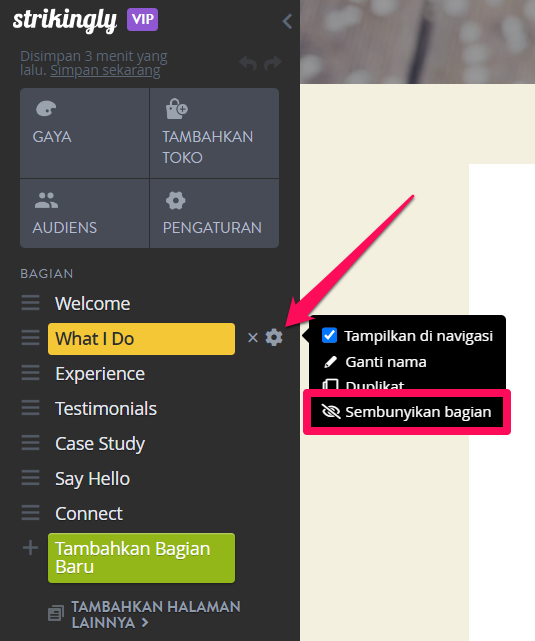Select the What I Do section

(x=141, y=339)
